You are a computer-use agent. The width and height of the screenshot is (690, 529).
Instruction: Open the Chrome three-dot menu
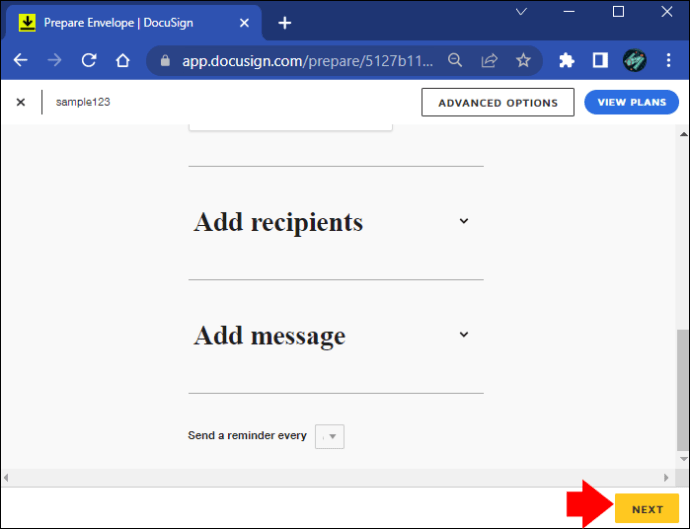(x=668, y=60)
